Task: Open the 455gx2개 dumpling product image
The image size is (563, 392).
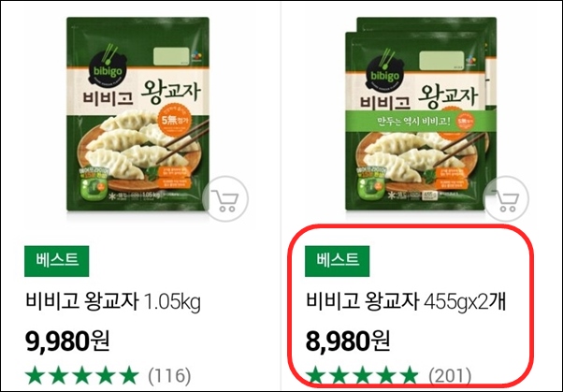Action: pyautogui.click(x=421, y=114)
